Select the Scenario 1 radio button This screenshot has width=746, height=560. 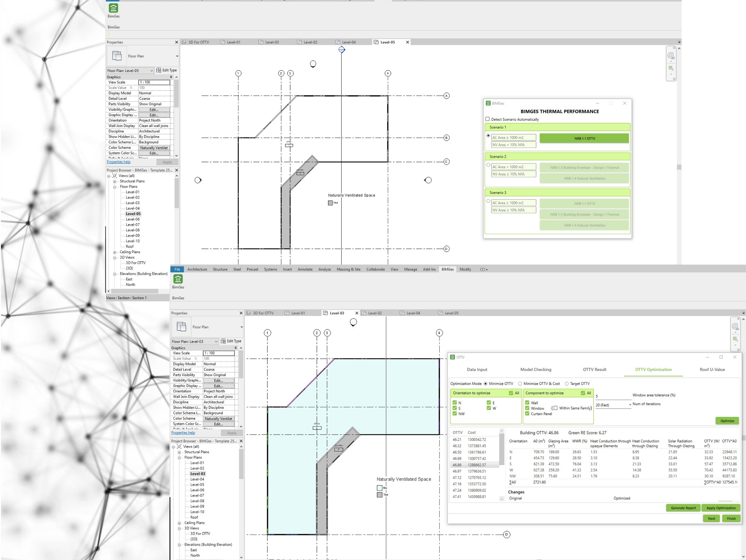(x=488, y=136)
